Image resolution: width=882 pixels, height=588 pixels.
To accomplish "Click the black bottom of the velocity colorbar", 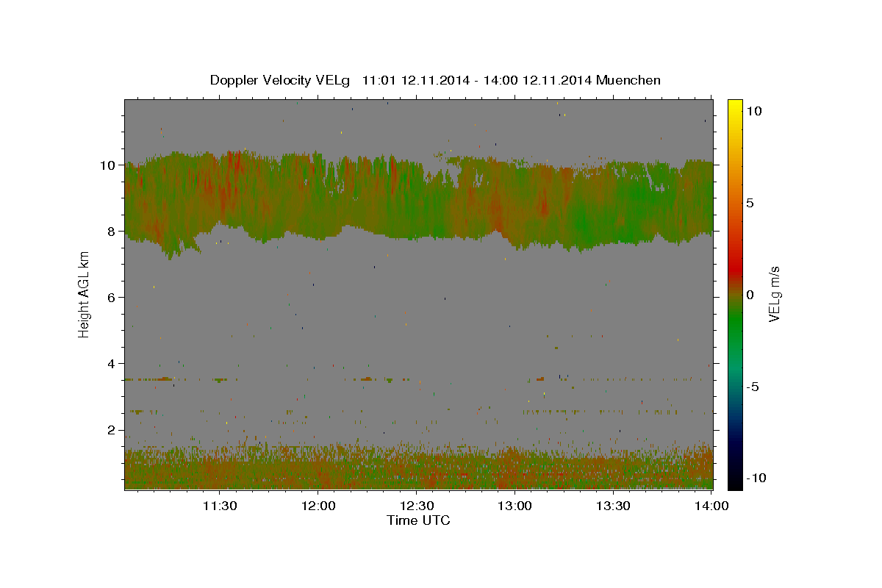I will 734,484.
